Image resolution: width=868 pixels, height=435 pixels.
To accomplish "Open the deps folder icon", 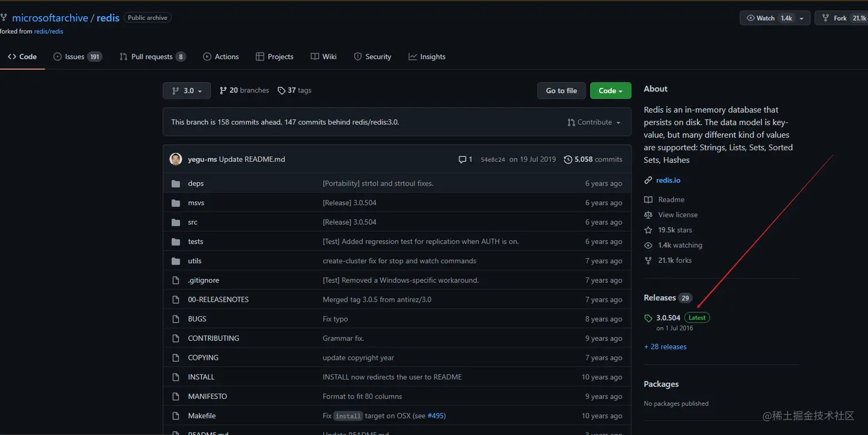I will pyautogui.click(x=176, y=183).
